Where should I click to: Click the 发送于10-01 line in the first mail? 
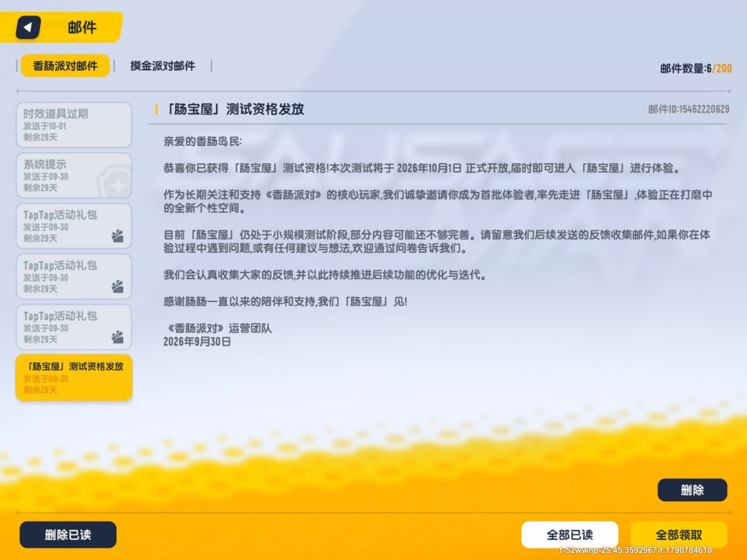pyautogui.click(x=45, y=127)
